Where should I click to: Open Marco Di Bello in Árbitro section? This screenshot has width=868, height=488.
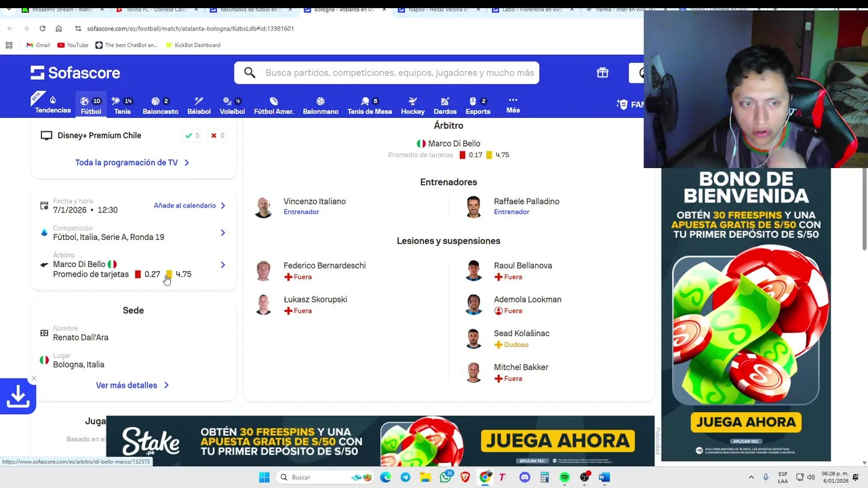pos(448,144)
